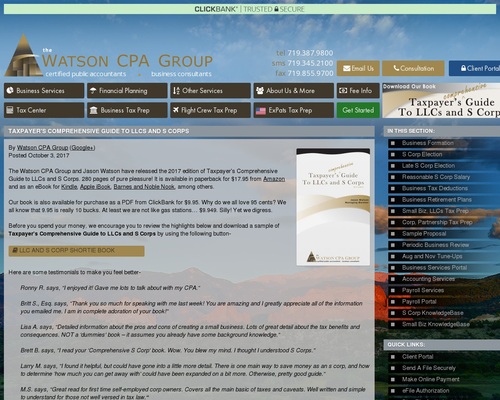Image resolution: width=500 pixels, height=400 pixels.
Task: Click the phone icon on Consultation
Action: pos(396,68)
